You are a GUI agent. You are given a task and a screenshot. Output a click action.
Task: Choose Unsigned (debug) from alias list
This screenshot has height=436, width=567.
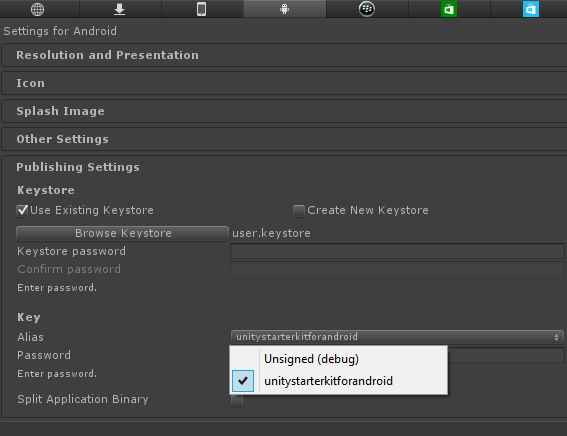(x=338, y=359)
